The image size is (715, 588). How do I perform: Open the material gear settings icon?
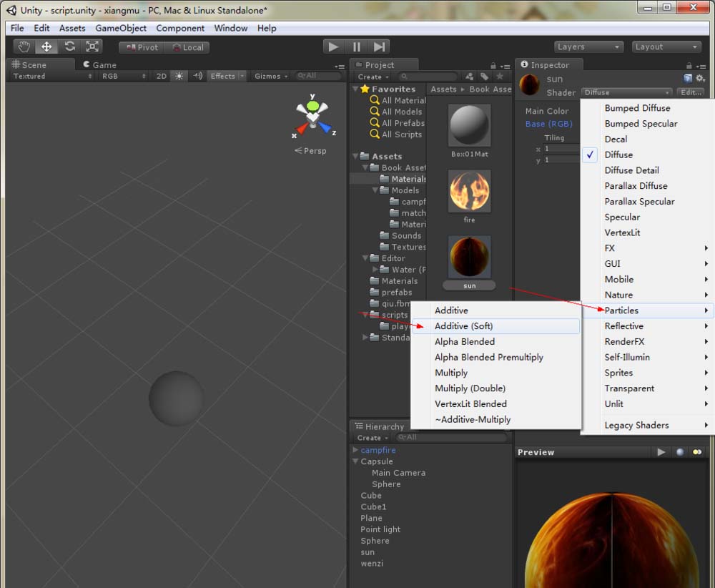tap(701, 79)
